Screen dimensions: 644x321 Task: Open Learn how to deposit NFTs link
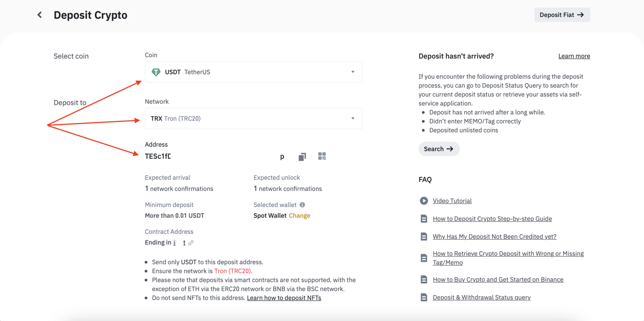tap(284, 298)
